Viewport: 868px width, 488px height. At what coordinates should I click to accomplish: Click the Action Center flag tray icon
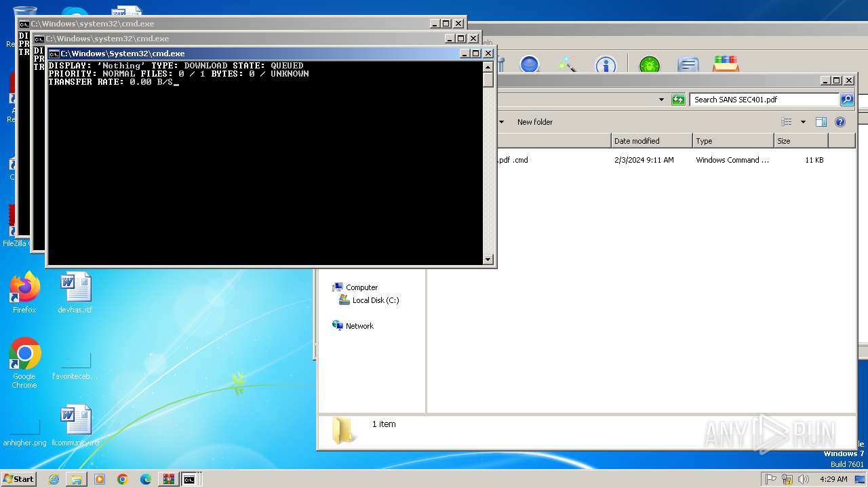pos(771,479)
